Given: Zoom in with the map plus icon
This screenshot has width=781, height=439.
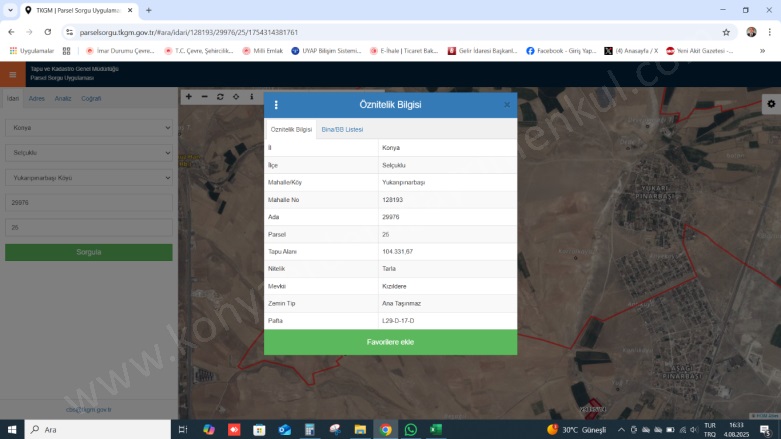Looking at the screenshot, I should (188, 97).
